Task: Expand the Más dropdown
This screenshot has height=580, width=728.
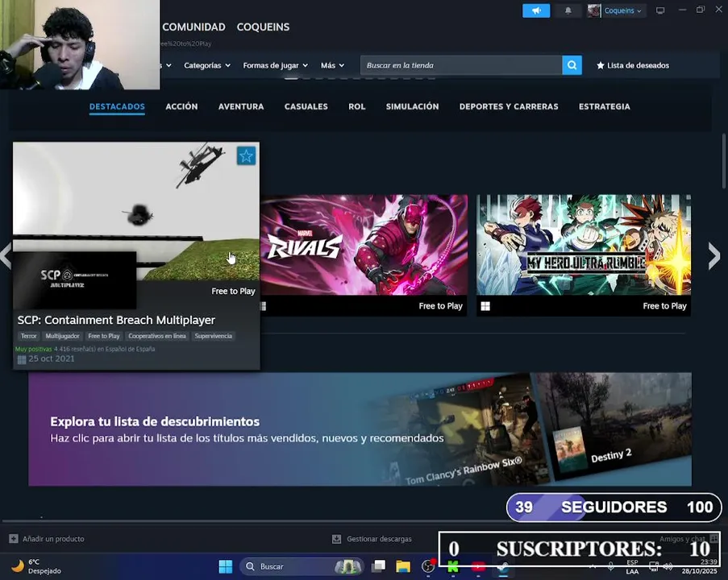Action: coord(332,65)
